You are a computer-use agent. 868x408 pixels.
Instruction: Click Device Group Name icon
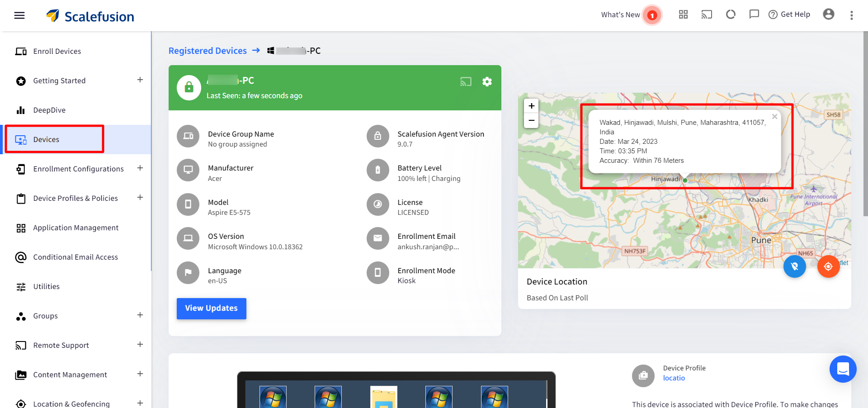pos(188,136)
